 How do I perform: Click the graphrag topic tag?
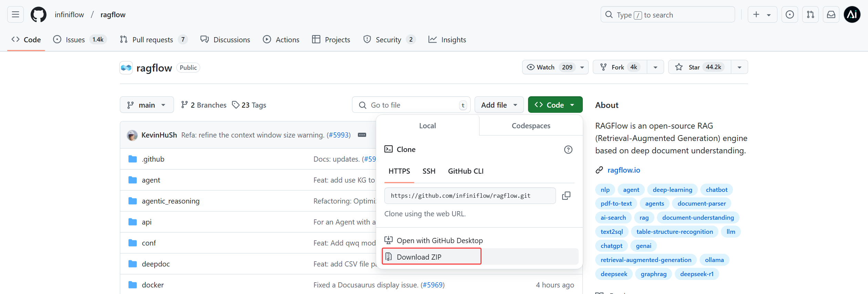[x=653, y=274]
